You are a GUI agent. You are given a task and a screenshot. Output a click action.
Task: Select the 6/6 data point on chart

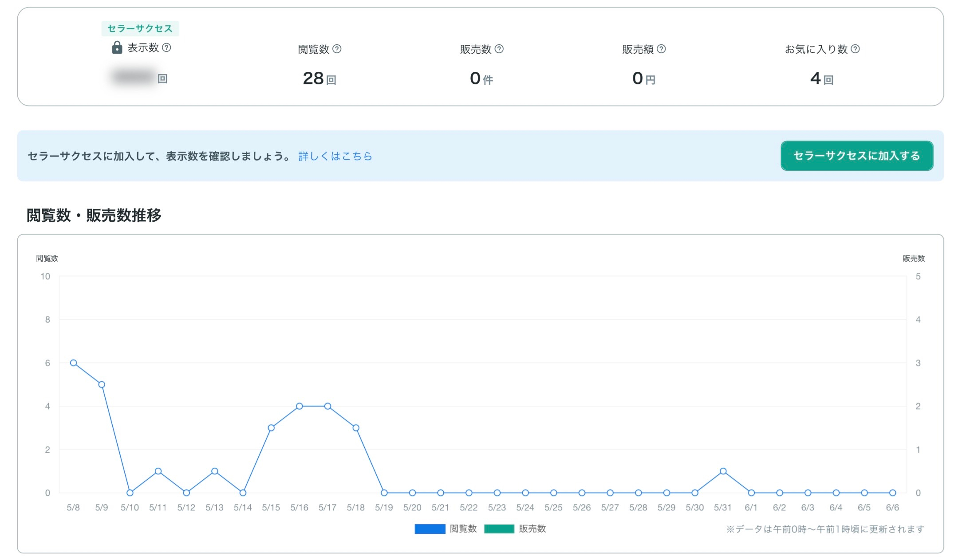[x=893, y=493]
